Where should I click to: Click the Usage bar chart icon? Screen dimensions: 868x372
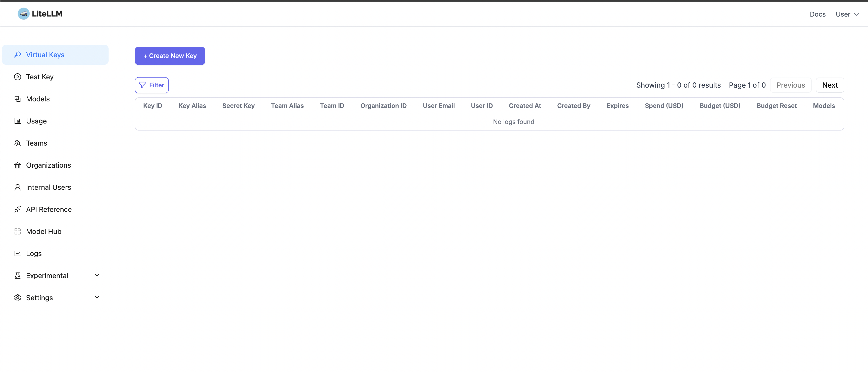[18, 121]
